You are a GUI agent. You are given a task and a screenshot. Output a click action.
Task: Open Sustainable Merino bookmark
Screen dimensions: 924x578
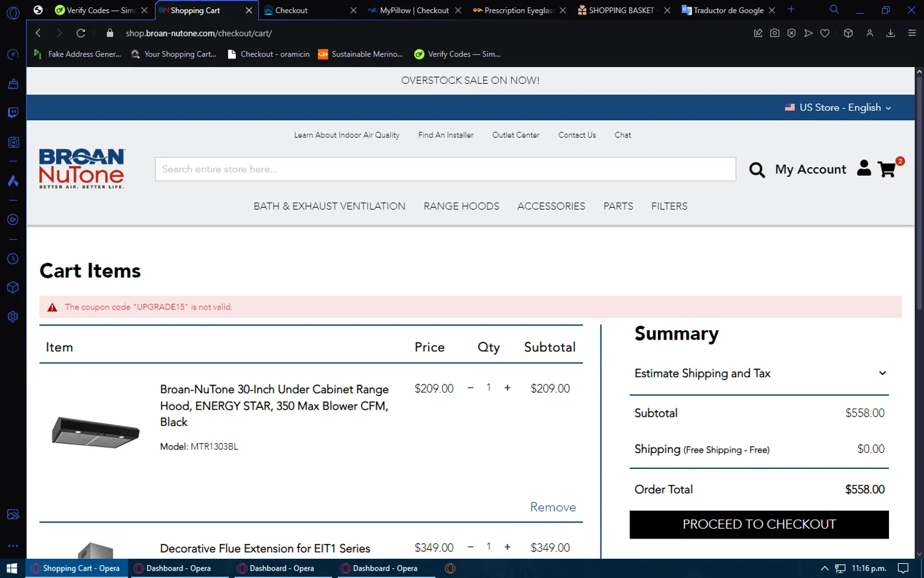click(360, 54)
